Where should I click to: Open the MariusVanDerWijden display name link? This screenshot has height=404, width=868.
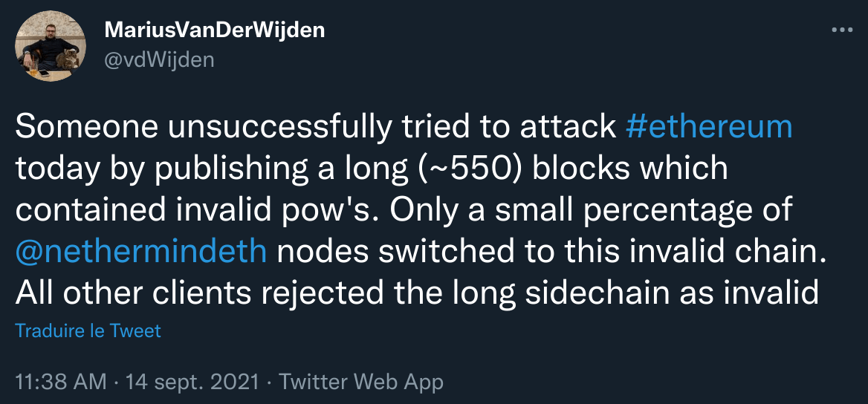click(216, 30)
